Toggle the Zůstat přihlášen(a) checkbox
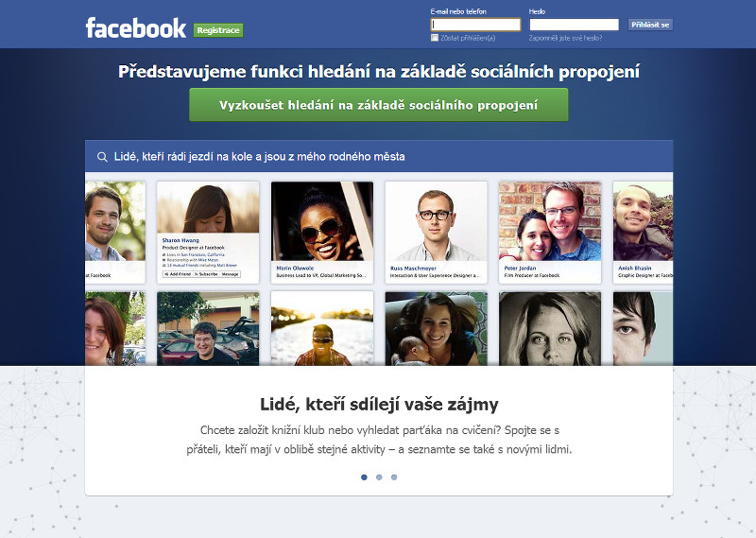This screenshot has width=756, height=538. 435,38
